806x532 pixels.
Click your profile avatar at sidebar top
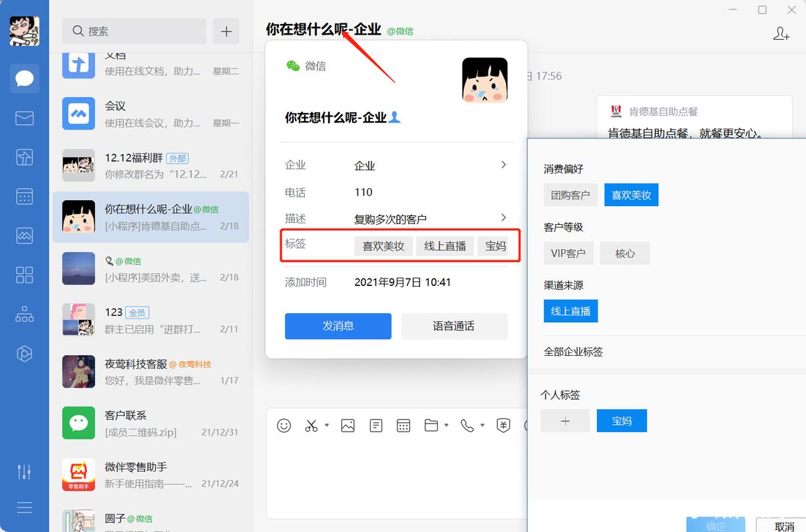point(25,31)
